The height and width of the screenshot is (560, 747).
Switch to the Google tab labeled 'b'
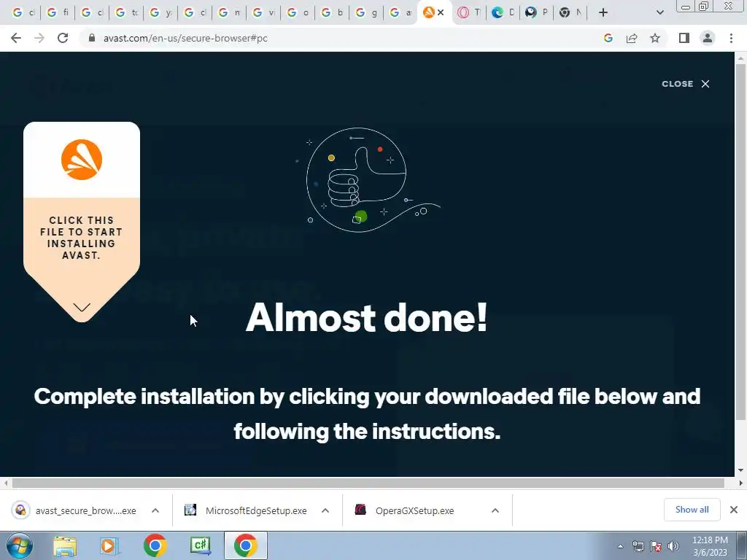pos(332,12)
